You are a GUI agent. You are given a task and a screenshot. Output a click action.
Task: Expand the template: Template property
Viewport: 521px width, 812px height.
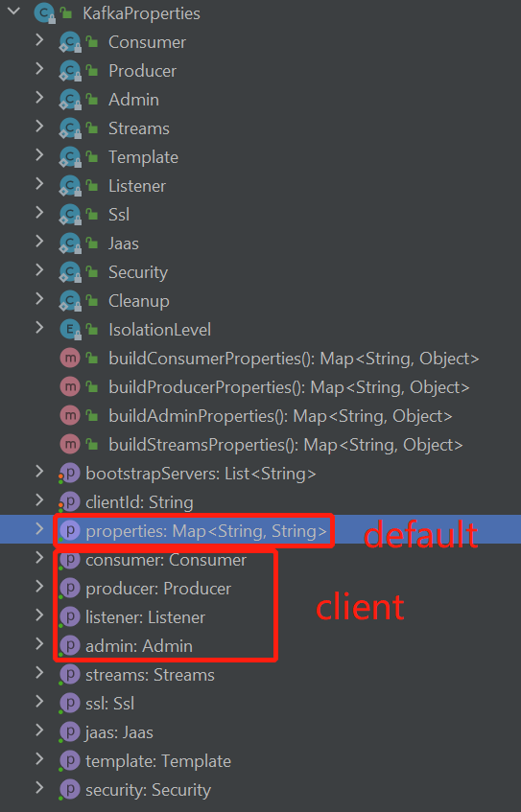coord(39,758)
